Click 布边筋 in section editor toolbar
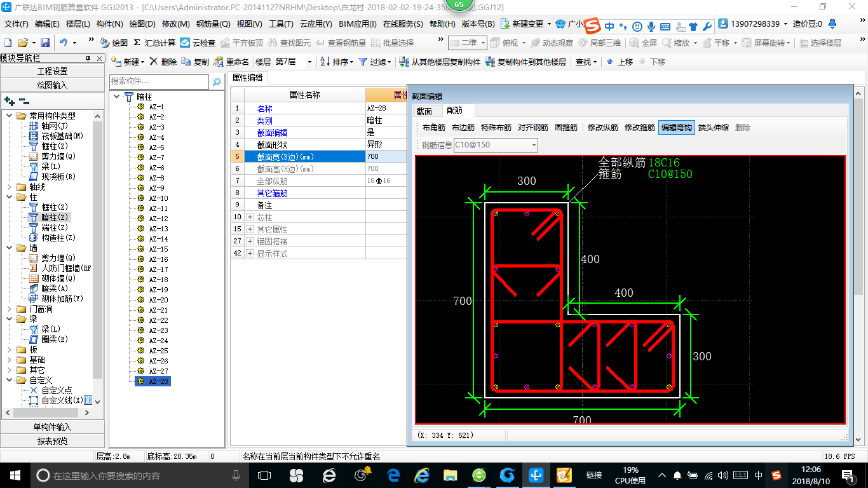Image resolution: width=868 pixels, height=488 pixels. (463, 127)
